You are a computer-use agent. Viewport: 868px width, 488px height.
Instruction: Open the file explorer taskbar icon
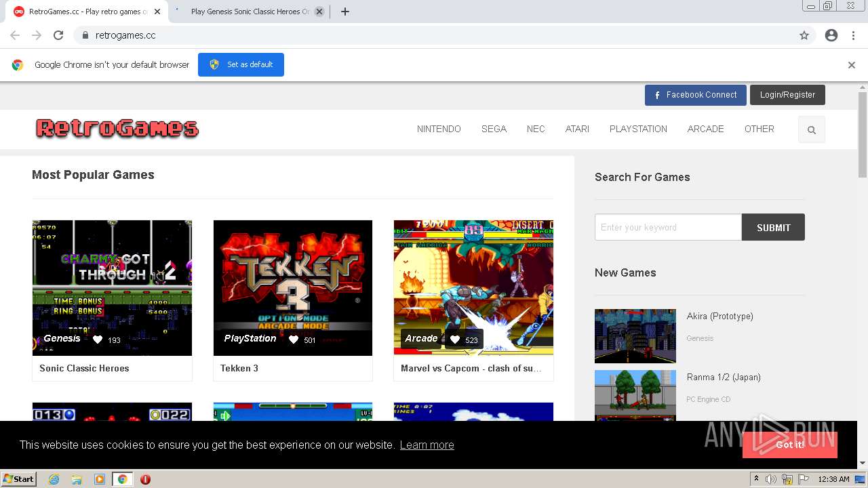coord(77,479)
